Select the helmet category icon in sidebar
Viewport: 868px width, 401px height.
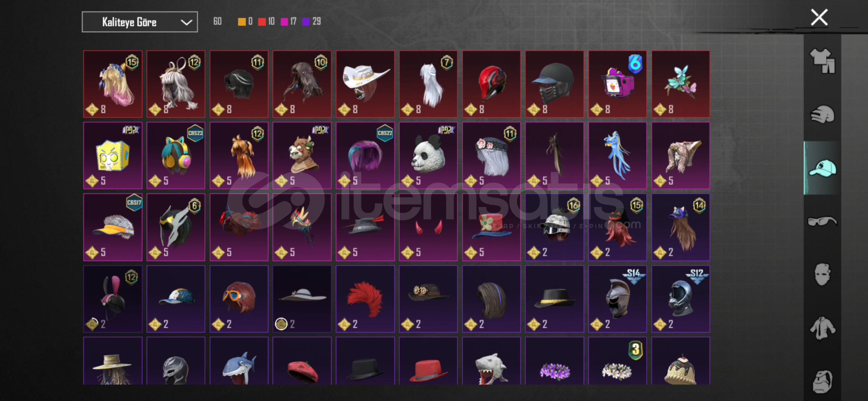pos(822,114)
